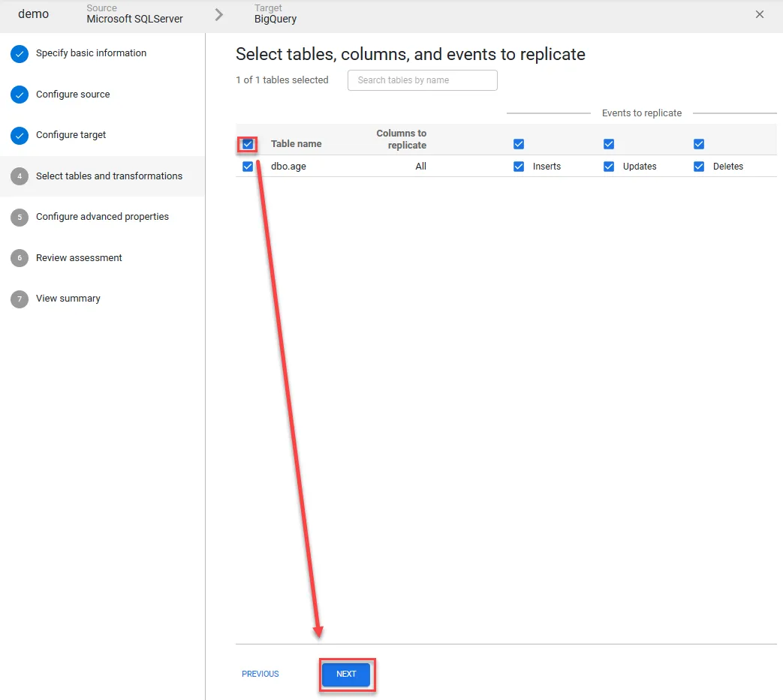Viewport: 783px width, 700px height.
Task: Click the All columns link for dbo.age
Action: point(421,167)
